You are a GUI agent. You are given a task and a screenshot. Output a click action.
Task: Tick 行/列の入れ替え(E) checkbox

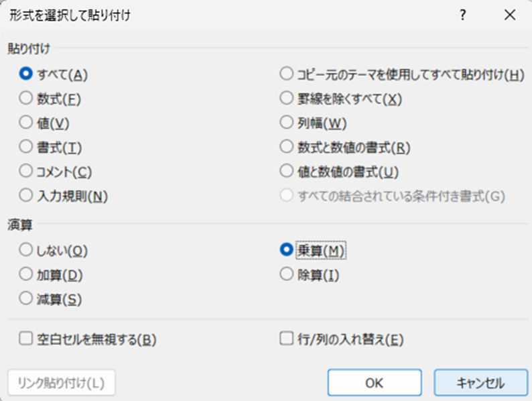tap(287, 339)
